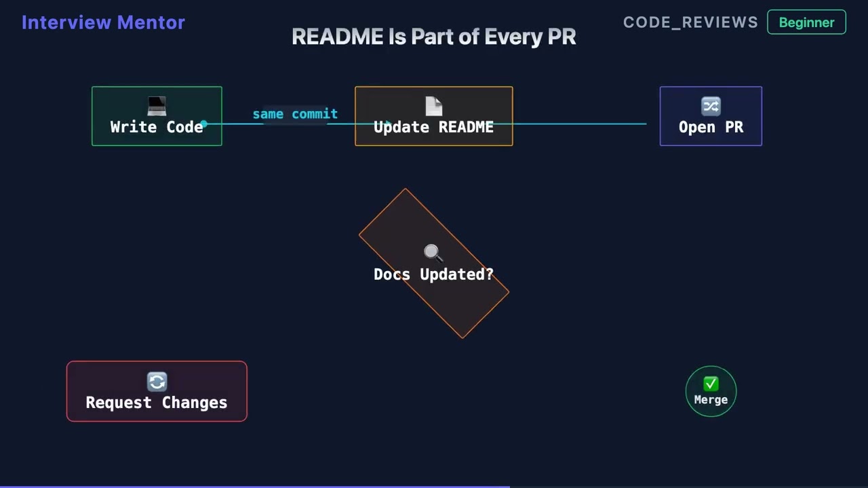Click the magnifying glass above Docs Updated?

[433, 253]
